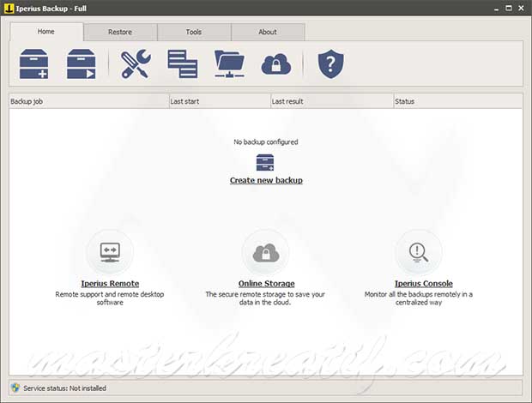
Task: Click 'Service status: Not installed' text
Action: click(x=65, y=388)
